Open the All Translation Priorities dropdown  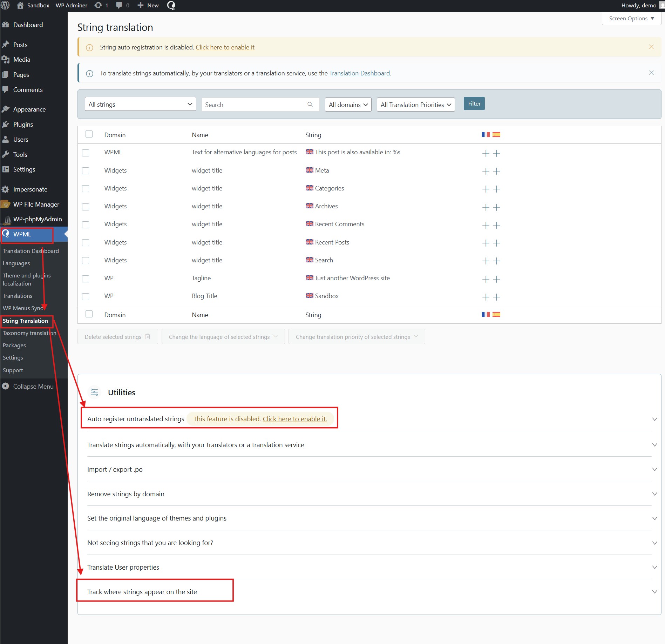pyautogui.click(x=416, y=105)
